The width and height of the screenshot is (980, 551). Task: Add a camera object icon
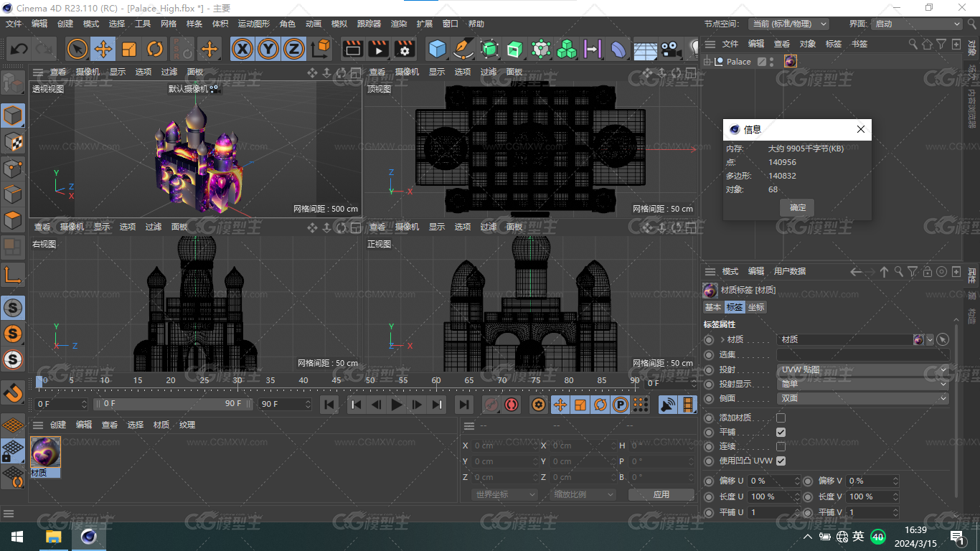point(670,49)
